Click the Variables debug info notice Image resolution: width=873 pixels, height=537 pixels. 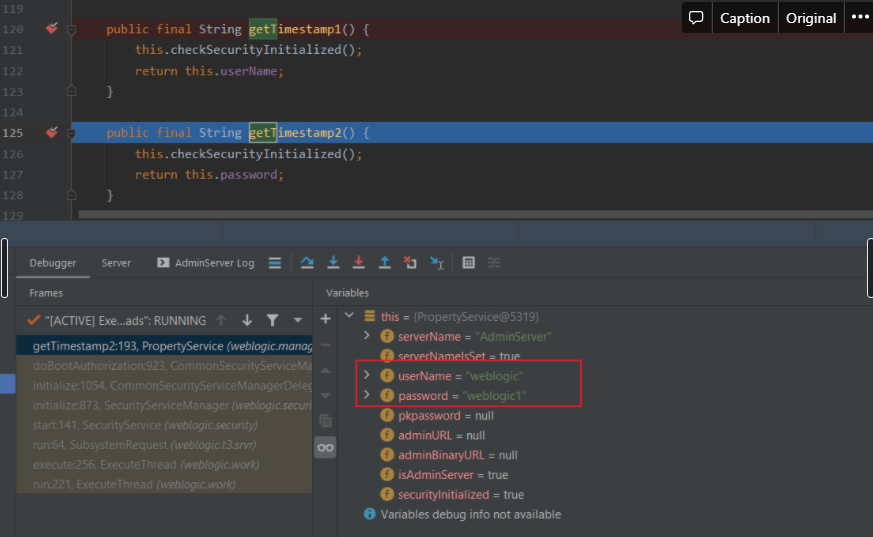[463, 514]
